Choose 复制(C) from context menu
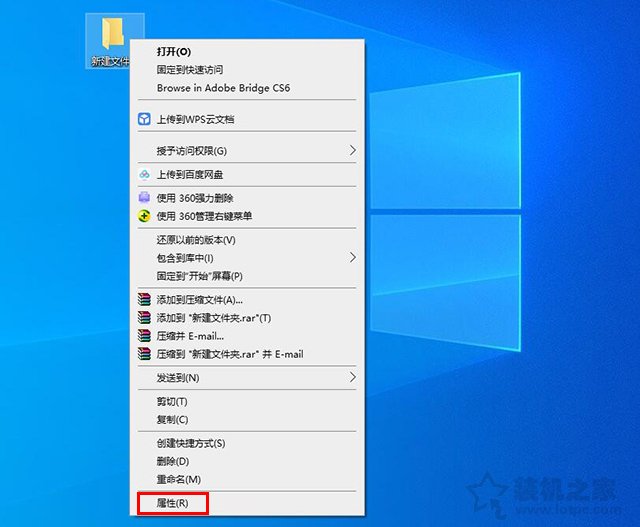 247,419
